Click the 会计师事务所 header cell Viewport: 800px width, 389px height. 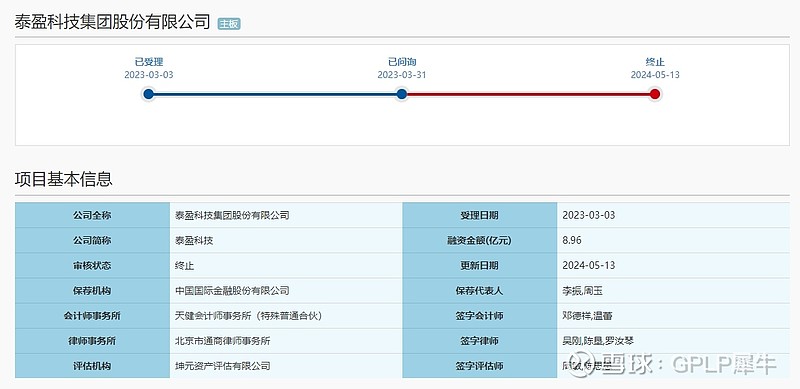click(x=92, y=315)
